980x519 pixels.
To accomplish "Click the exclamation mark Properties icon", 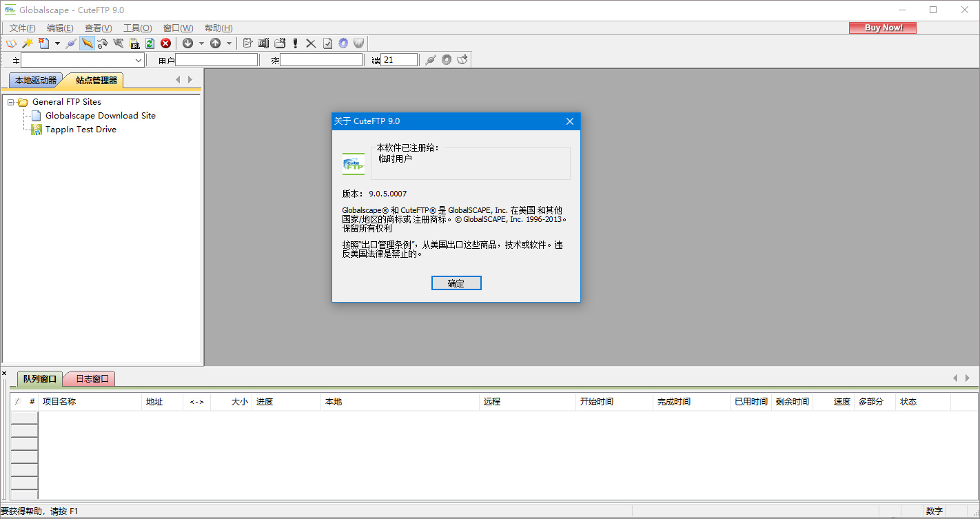I will click(296, 43).
